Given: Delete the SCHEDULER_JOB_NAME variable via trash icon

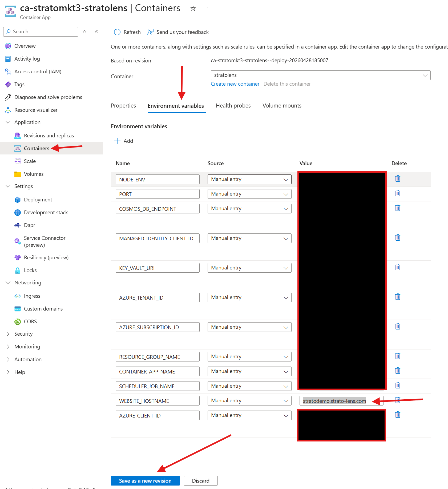Looking at the screenshot, I should point(398,385).
